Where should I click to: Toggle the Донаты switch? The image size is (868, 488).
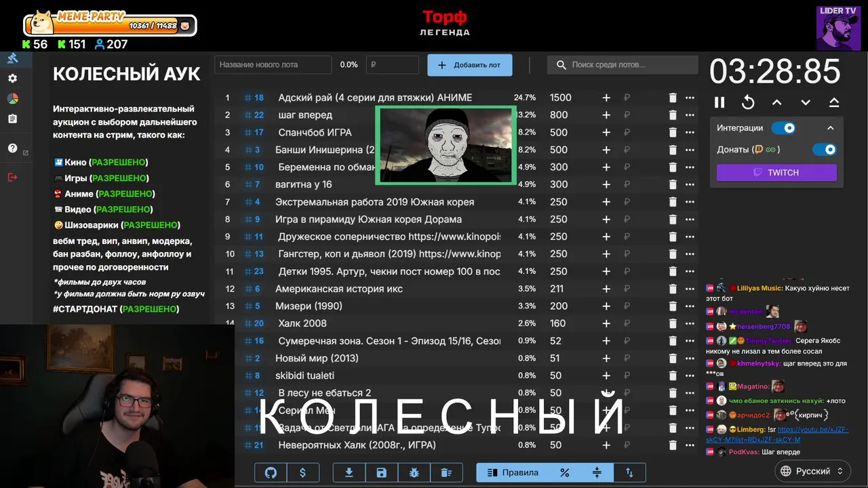825,150
